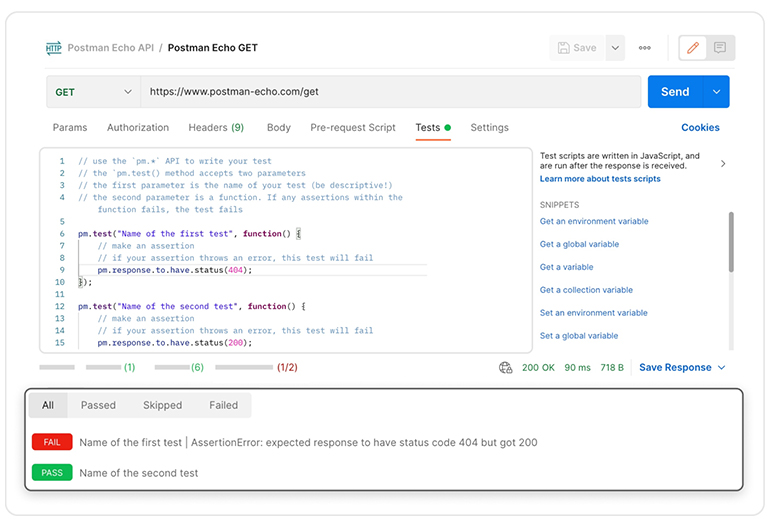Open Learn more about tests scripts link
The height and width of the screenshot is (528, 770).
pyautogui.click(x=600, y=179)
